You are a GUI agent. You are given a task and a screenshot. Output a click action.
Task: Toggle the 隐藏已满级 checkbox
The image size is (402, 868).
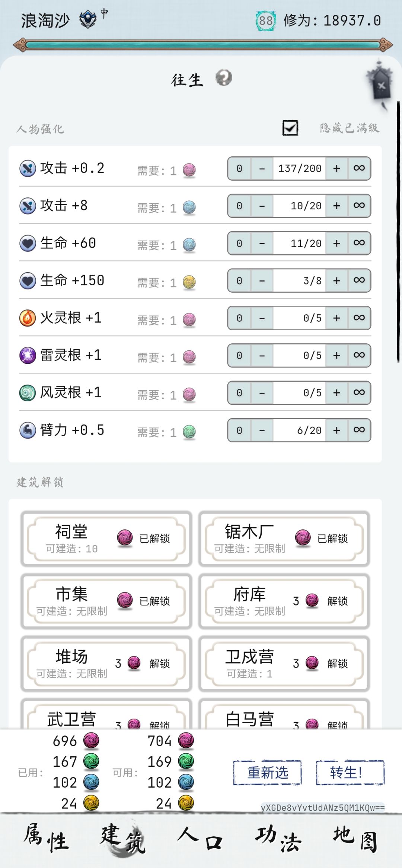pyautogui.click(x=290, y=128)
